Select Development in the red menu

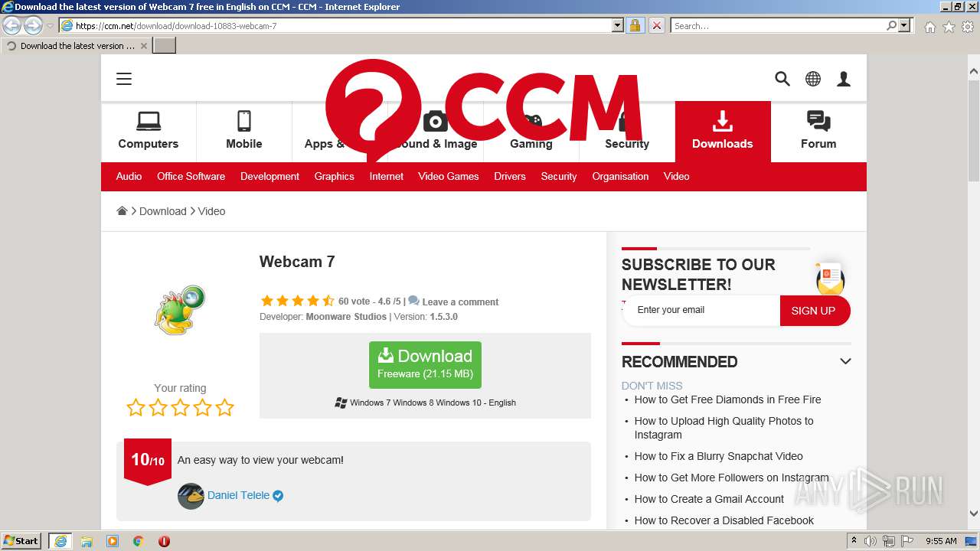point(269,176)
